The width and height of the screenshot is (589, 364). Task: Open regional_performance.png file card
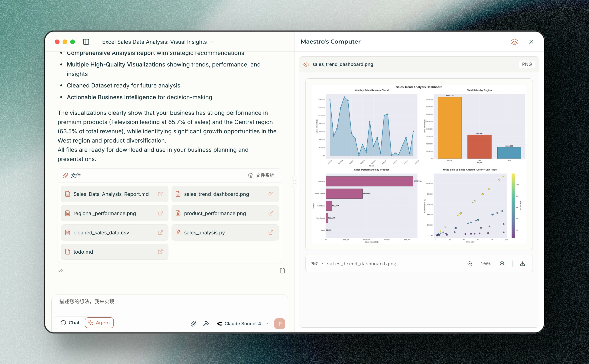pyautogui.click(x=115, y=213)
